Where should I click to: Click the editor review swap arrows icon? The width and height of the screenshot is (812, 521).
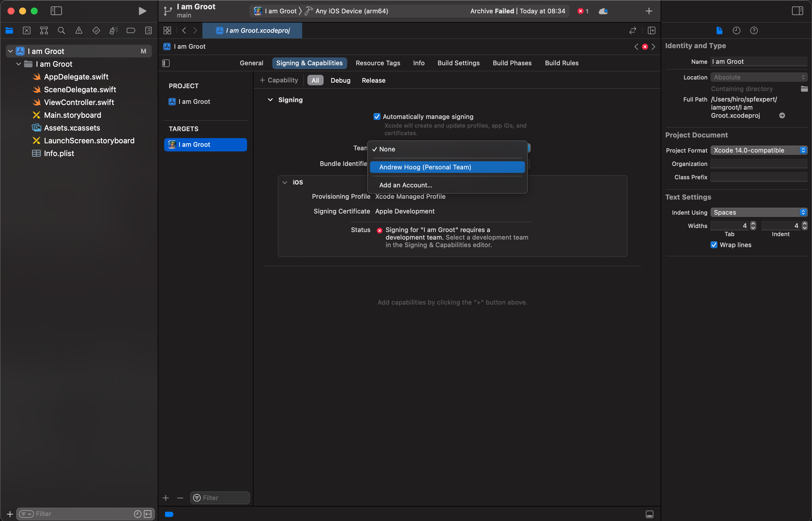633,30
